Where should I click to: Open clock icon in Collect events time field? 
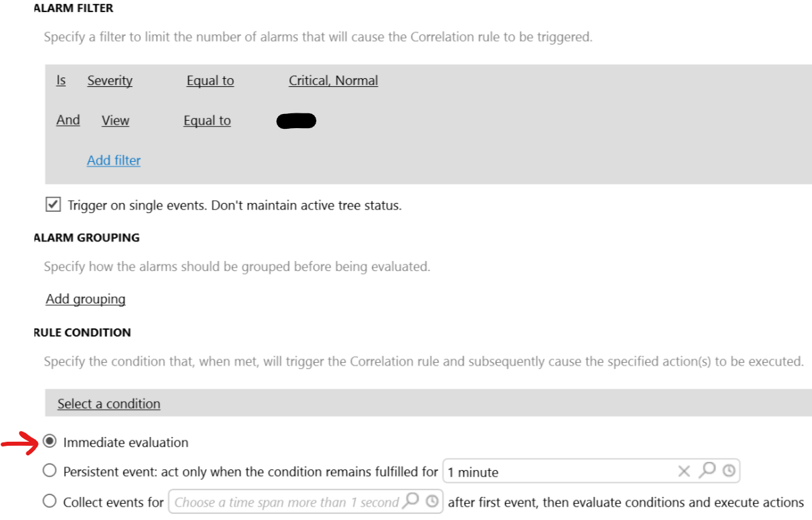[432, 501]
